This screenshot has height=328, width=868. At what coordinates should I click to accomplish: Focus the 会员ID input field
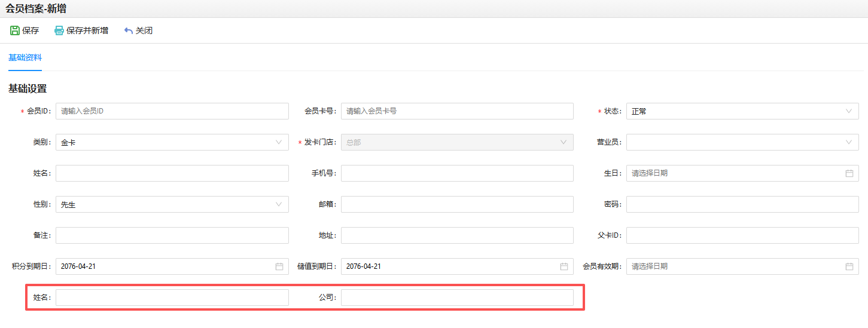coord(172,111)
